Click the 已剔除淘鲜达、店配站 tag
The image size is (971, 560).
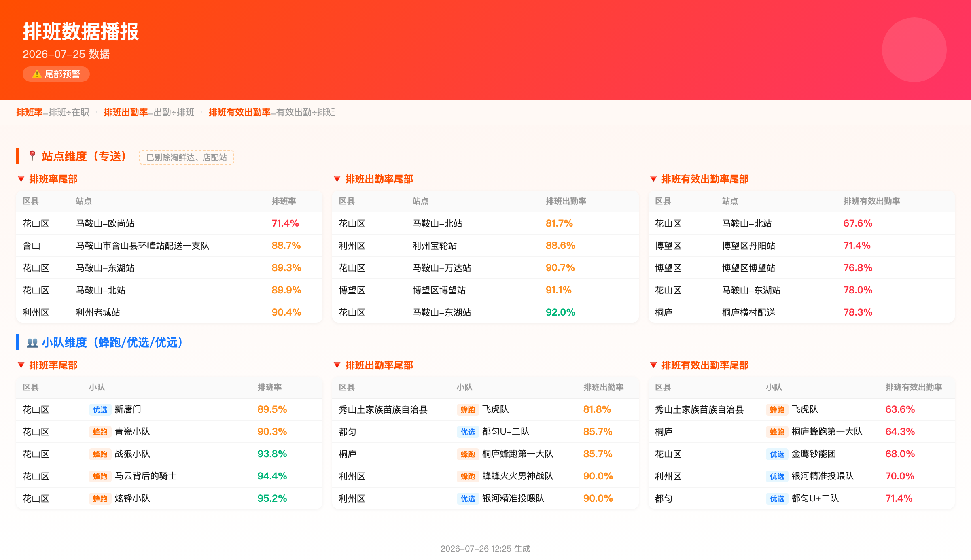point(187,157)
